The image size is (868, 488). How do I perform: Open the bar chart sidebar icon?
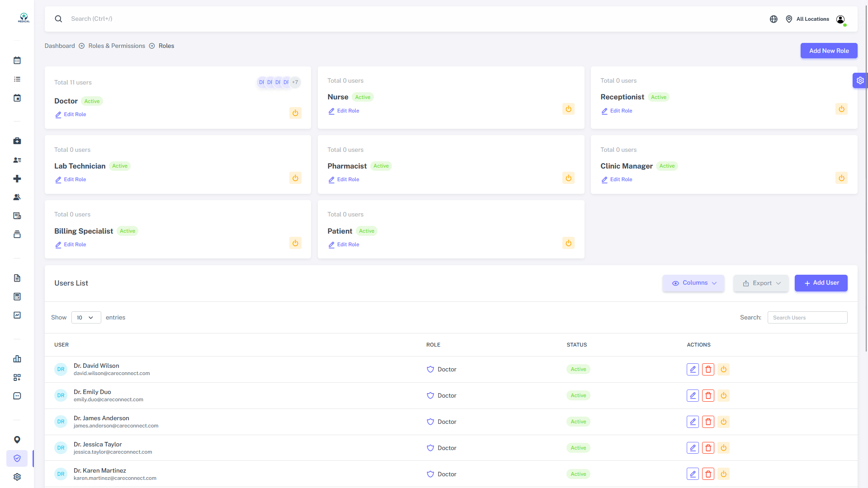click(17, 359)
